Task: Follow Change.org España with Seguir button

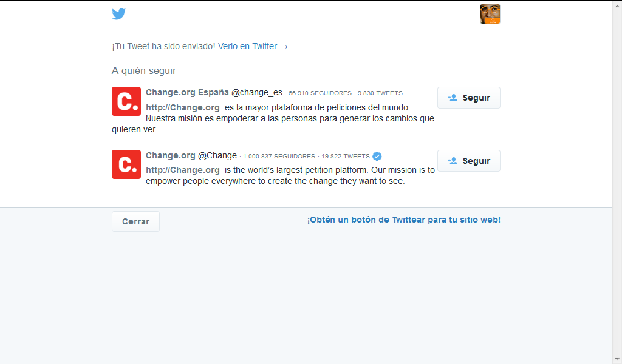Action: tap(469, 98)
